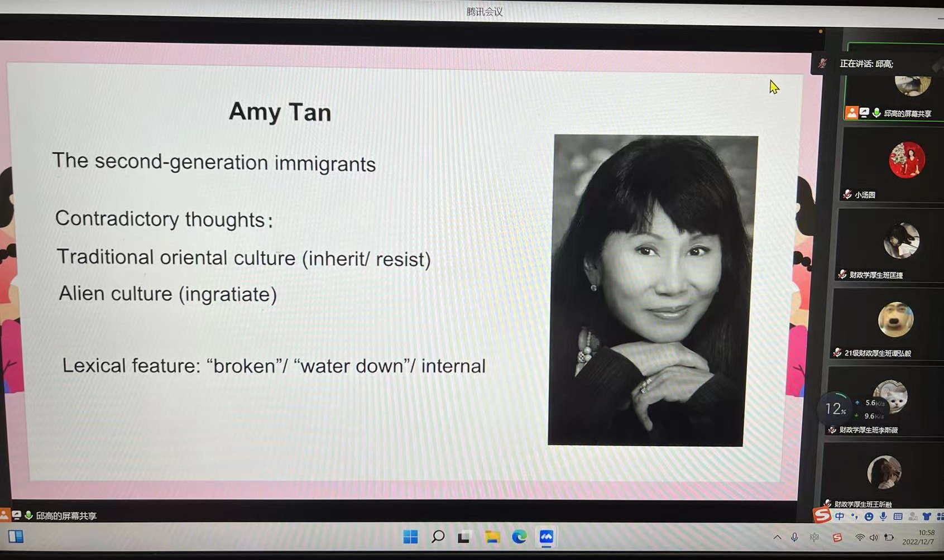Open the Sogou skin shirt icon
Image resolution: width=944 pixels, height=560 pixels.
pyautogui.click(x=927, y=516)
